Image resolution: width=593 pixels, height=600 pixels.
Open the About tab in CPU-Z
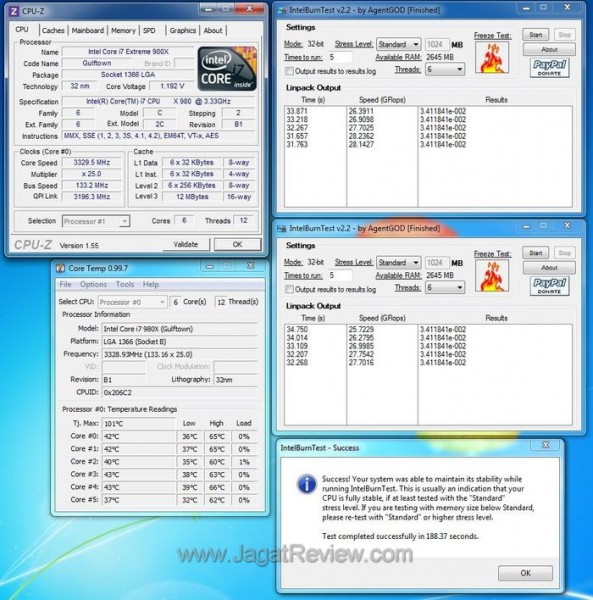pos(213,31)
